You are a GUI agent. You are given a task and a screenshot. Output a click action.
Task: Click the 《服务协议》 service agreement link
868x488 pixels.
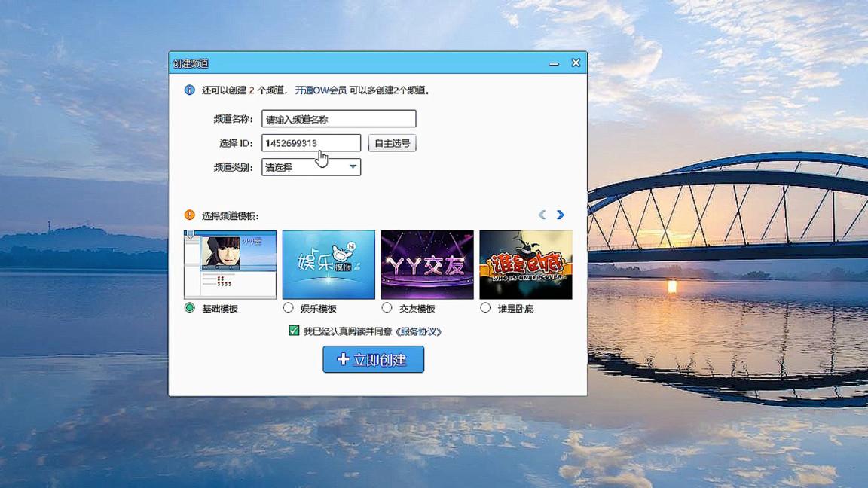point(420,330)
